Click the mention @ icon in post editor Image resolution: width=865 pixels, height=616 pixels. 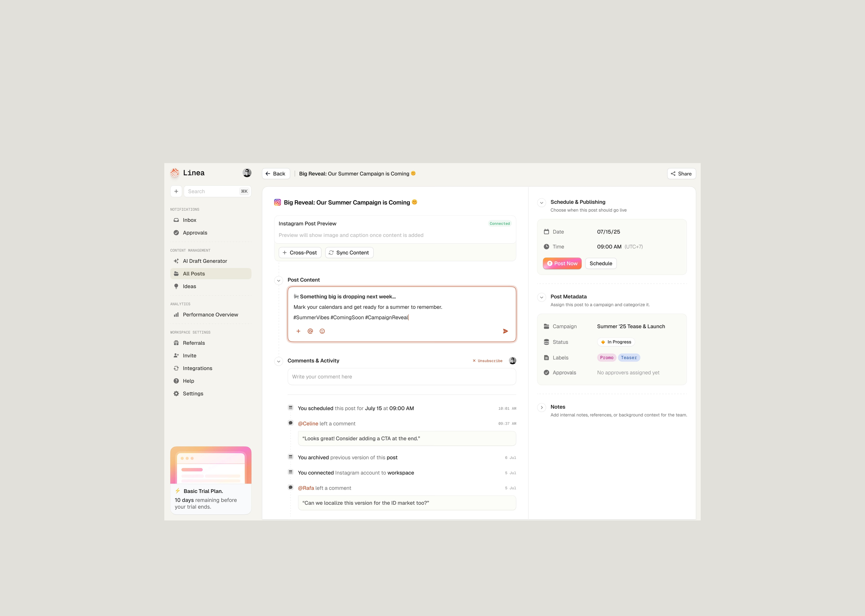click(310, 331)
